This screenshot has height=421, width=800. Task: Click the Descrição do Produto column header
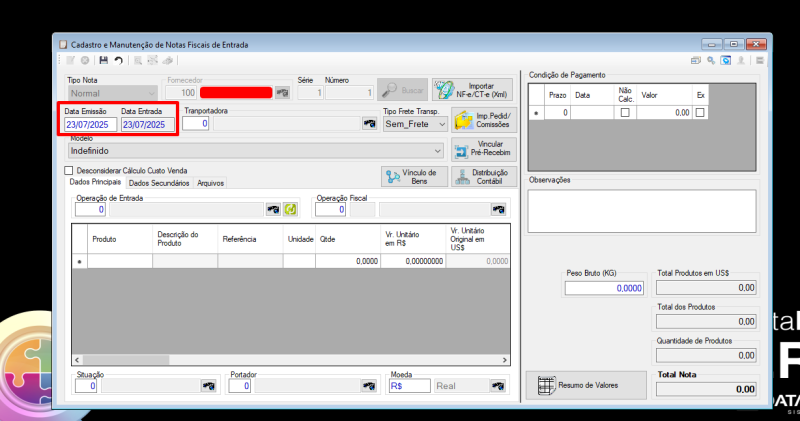[185, 239]
